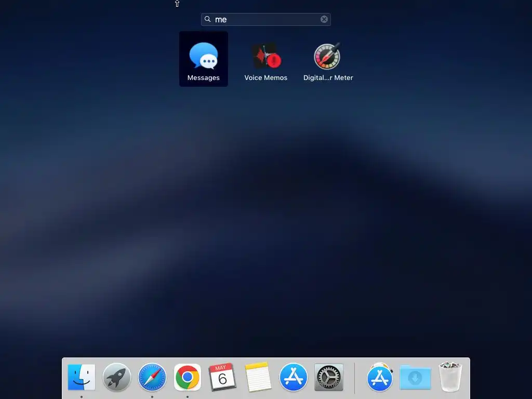Click the search magnifier icon
This screenshot has width=532, height=399.
[208, 19]
